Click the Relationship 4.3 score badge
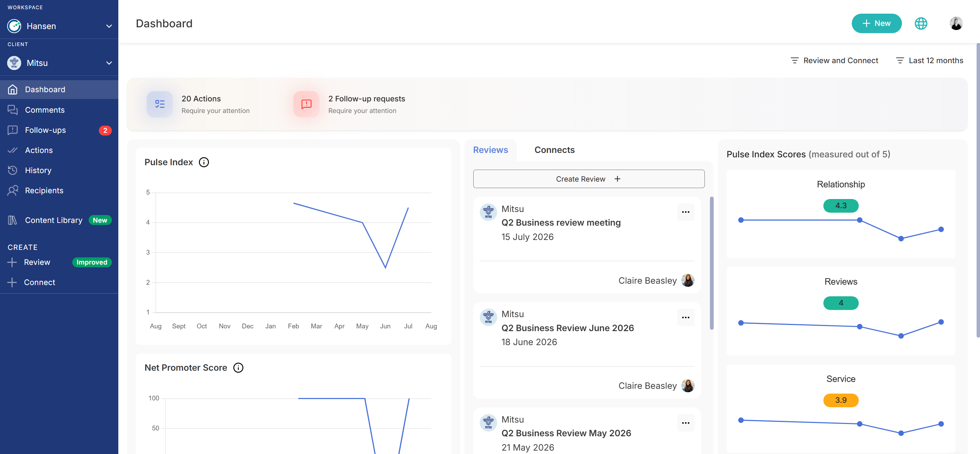This screenshot has height=454, width=980. click(x=841, y=206)
